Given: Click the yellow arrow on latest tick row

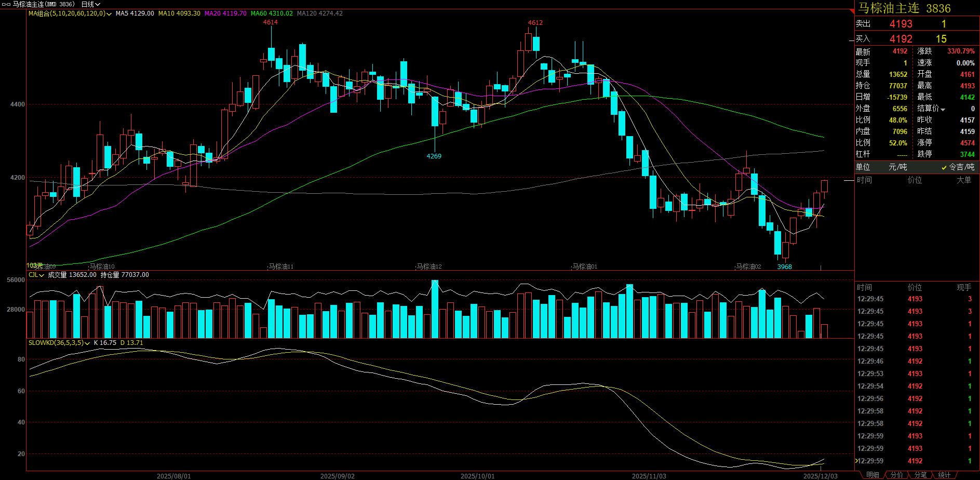Looking at the screenshot, I should (x=856, y=461).
